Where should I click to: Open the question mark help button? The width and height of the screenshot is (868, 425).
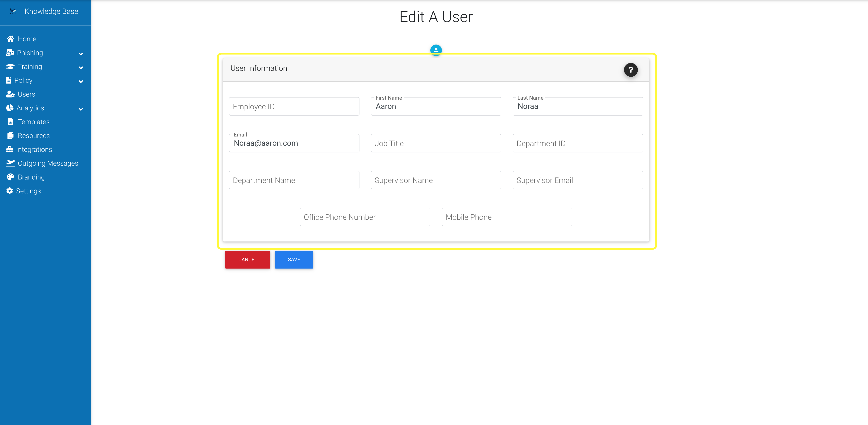(x=631, y=70)
